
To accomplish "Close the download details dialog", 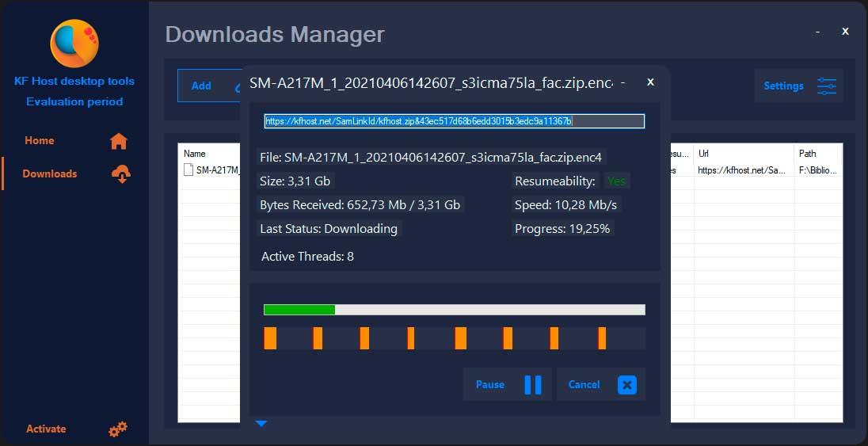I will tap(651, 82).
